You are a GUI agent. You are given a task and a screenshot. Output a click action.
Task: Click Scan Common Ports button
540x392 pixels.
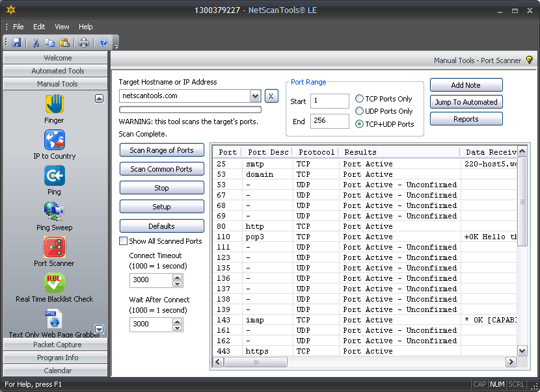tap(162, 169)
